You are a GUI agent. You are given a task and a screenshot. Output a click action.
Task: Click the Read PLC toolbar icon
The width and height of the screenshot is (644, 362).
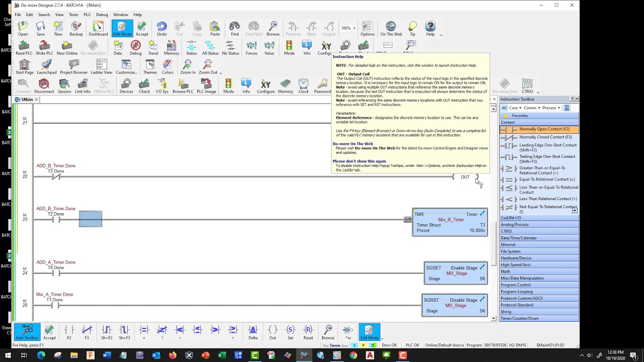[x=24, y=48]
